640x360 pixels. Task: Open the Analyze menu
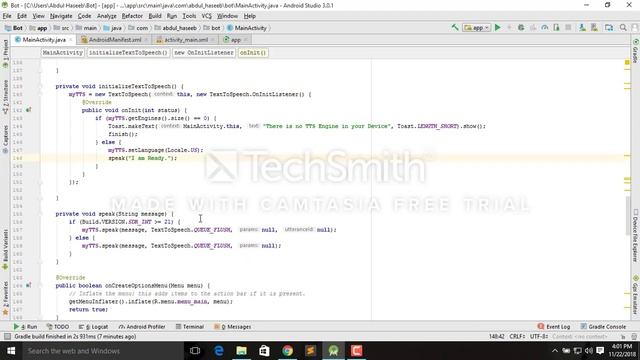107,16
